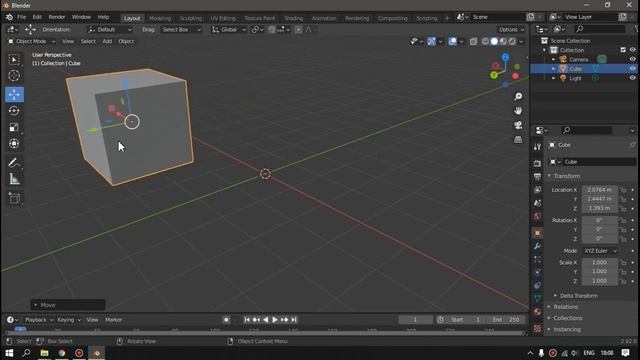Toggle the camera view icon
Image resolution: width=640 pixels, height=360 pixels.
[518, 125]
